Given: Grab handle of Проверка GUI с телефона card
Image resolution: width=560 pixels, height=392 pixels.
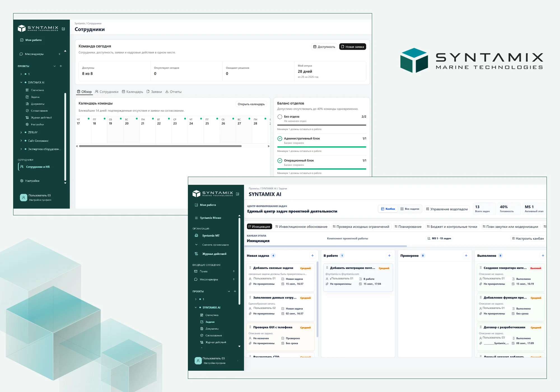Looking at the screenshot, I should pos(250,327).
